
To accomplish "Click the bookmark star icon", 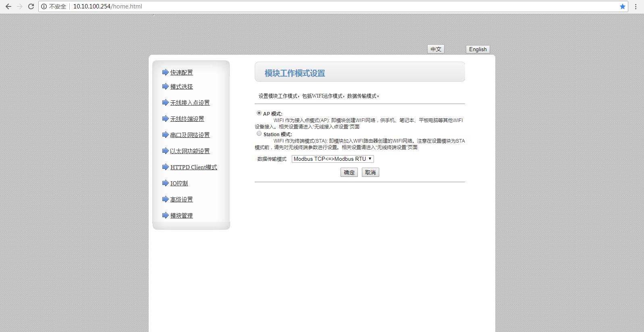I will click(x=622, y=6).
